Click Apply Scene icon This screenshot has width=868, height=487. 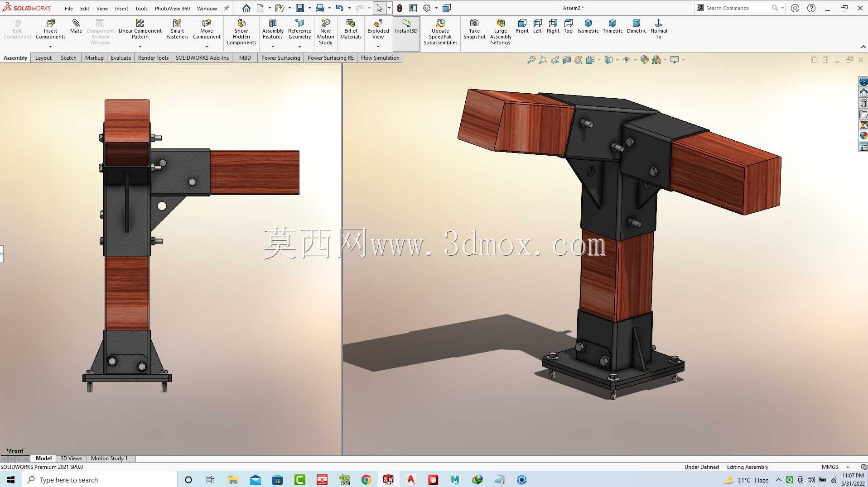coord(656,60)
